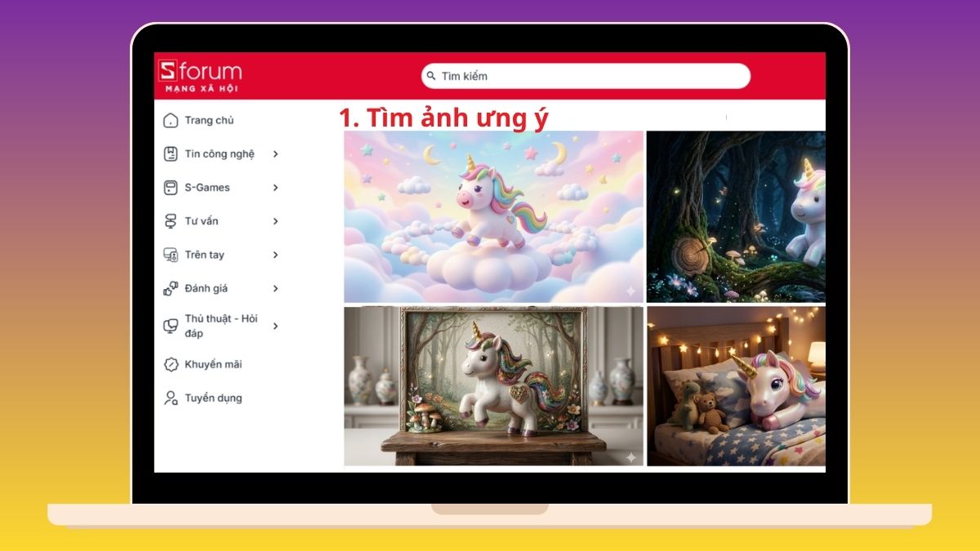Open the Tư vấn menu entry
The image size is (980, 551).
(203, 220)
